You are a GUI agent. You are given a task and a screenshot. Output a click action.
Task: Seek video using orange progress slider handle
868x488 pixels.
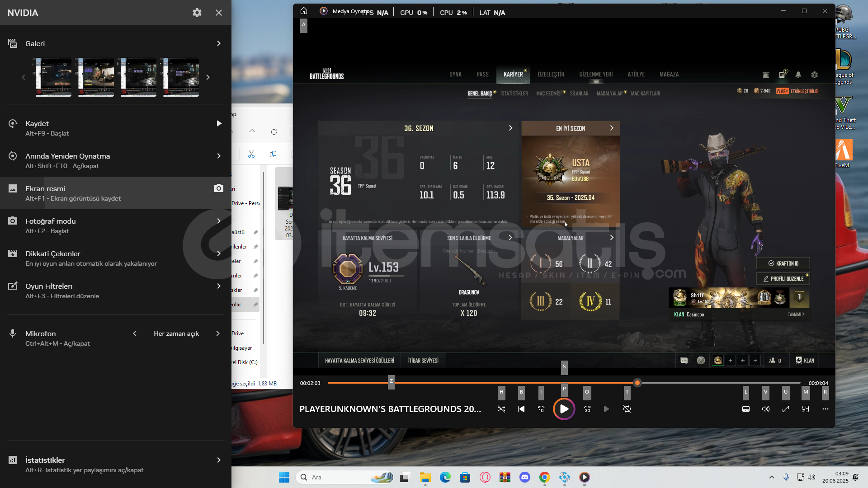(x=637, y=383)
